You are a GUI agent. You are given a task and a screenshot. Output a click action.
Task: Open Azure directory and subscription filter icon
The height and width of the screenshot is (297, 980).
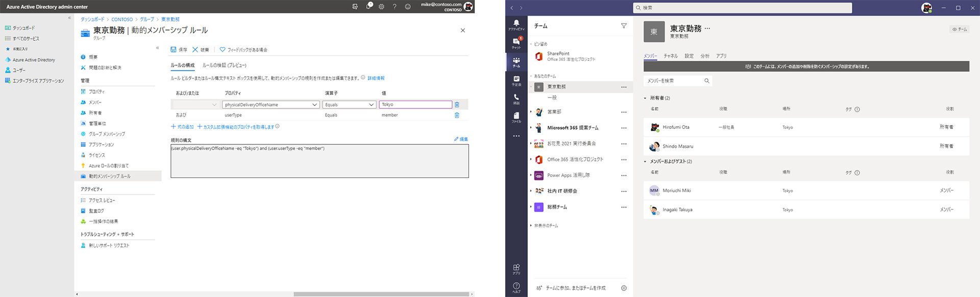coord(355,7)
